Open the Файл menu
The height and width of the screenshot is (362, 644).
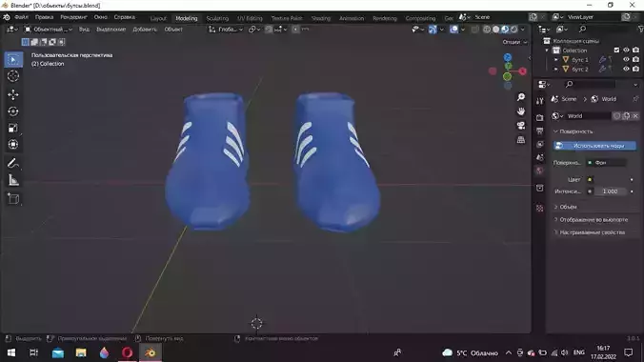pyautogui.click(x=21, y=17)
